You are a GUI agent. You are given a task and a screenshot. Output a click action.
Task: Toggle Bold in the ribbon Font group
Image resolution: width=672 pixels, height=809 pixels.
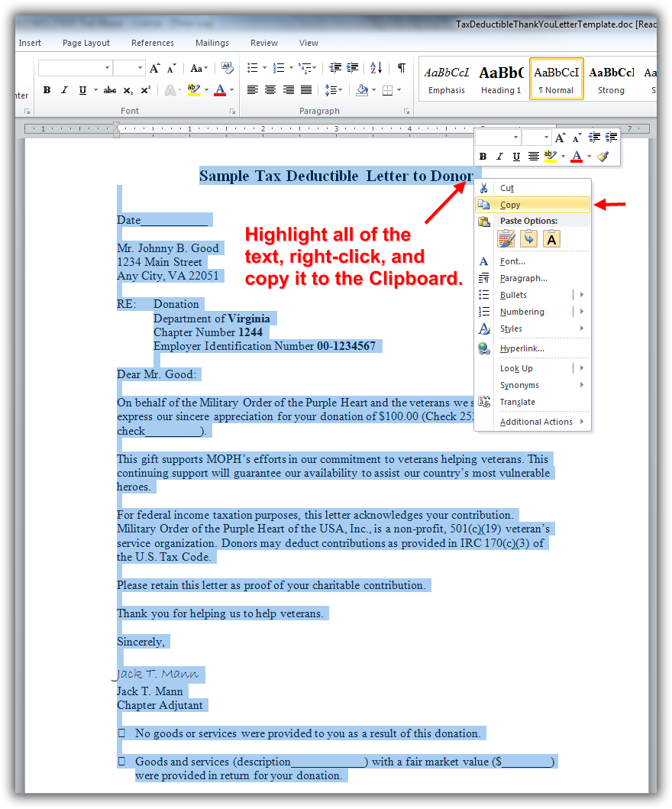(x=47, y=90)
